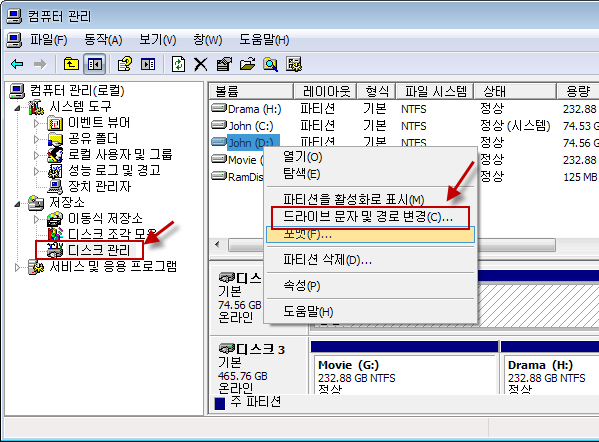Sort by the 파일 시스템 column header
This screenshot has height=442, width=599.
(435, 91)
